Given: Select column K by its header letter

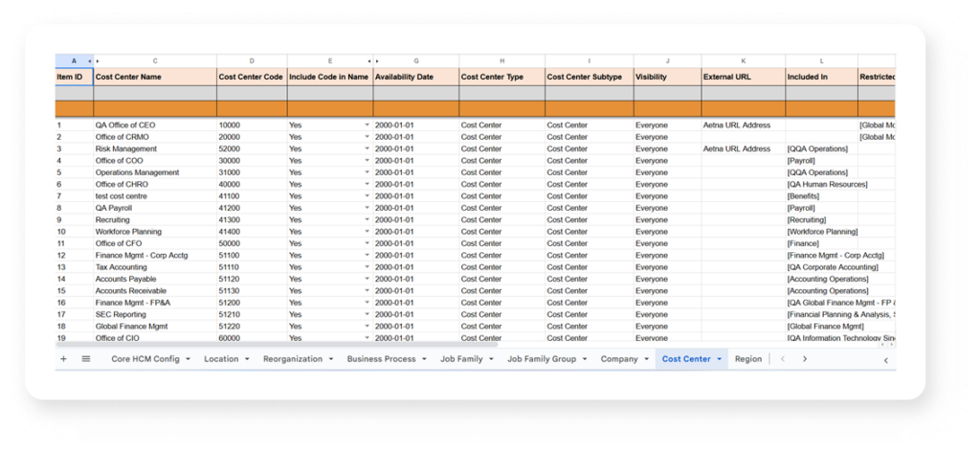Looking at the screenshot, I should point(743,60).
